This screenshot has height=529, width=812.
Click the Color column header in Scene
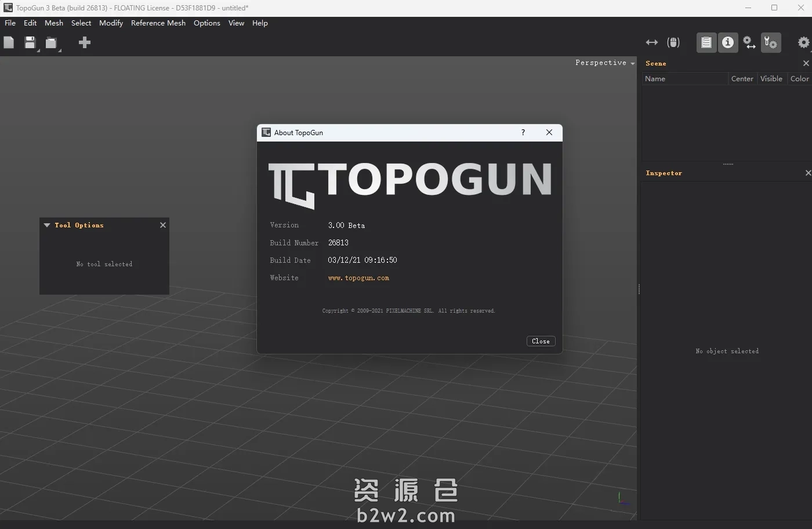pyautogui.click(x=799, y=79)
